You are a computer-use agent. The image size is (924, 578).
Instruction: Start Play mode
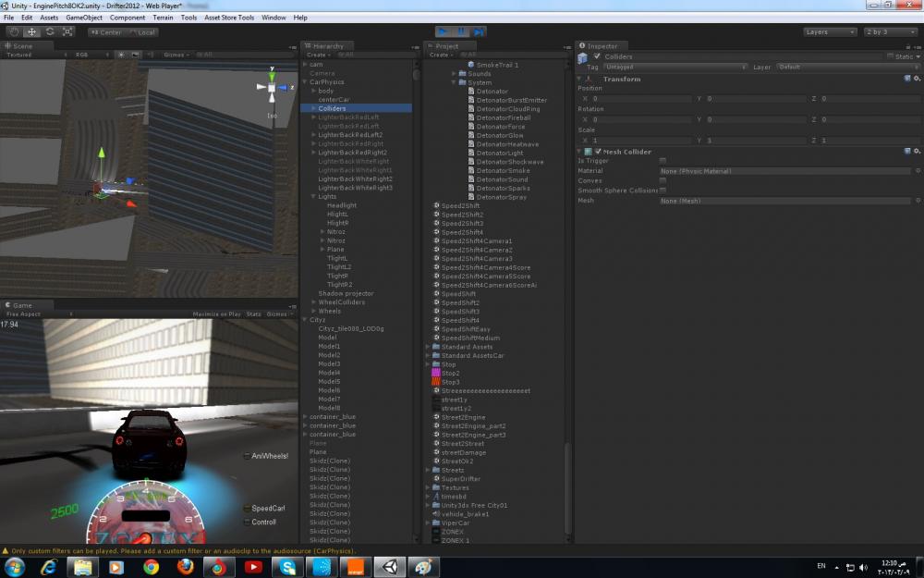444,31
